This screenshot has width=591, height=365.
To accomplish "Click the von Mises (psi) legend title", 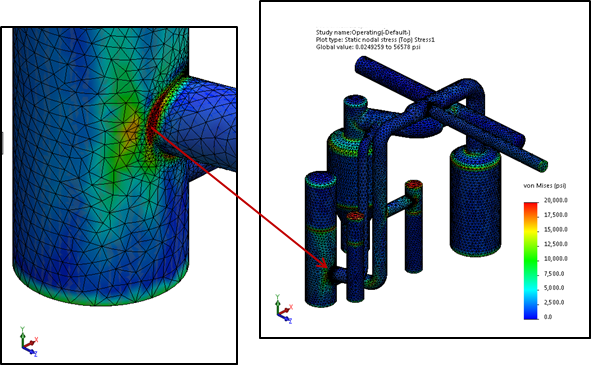I will point(545,186).
